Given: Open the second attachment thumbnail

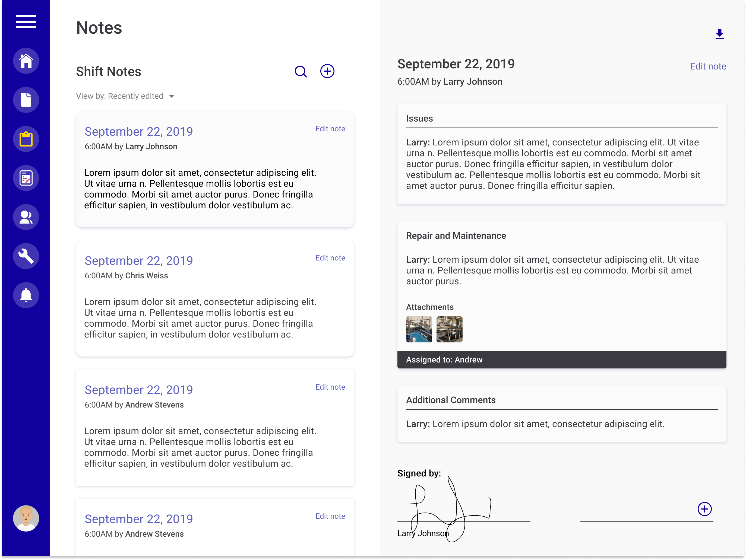Looking at the screenshot, I should [449, 329].
